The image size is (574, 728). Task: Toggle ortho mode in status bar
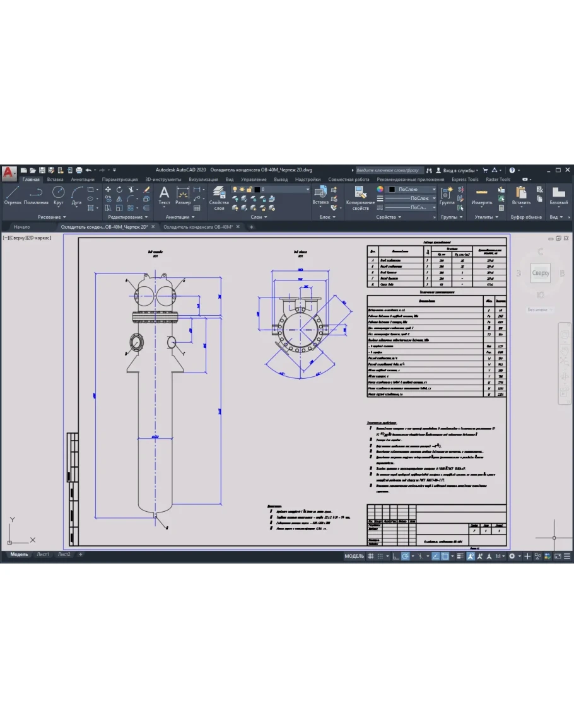394,556
